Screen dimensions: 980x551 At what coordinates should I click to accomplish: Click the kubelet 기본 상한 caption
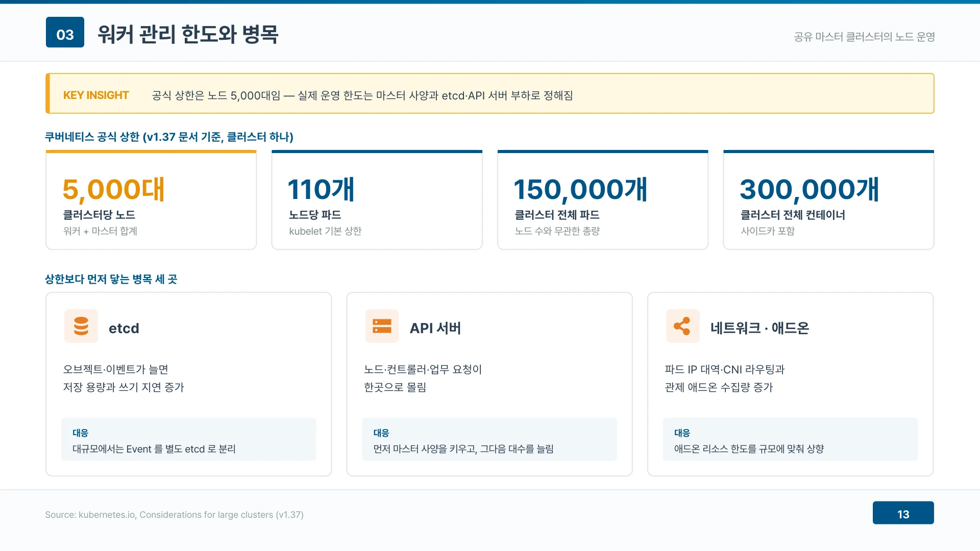pyautogui.click(x=325, y=231)
